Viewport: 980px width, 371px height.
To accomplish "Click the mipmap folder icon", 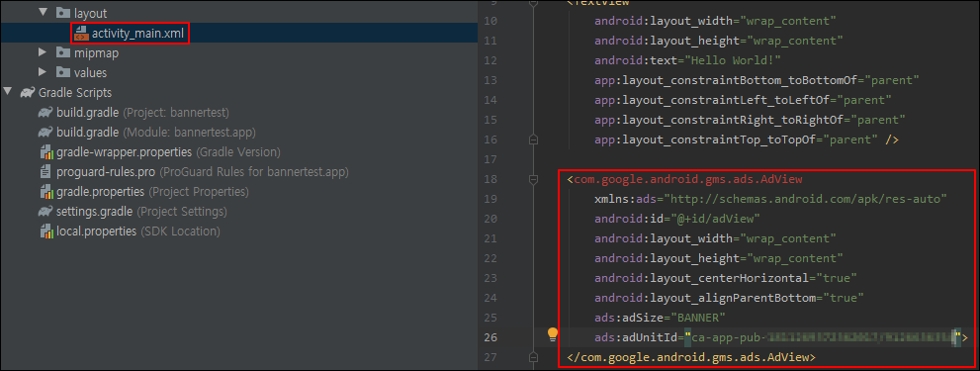I will (x=62, y=52).
